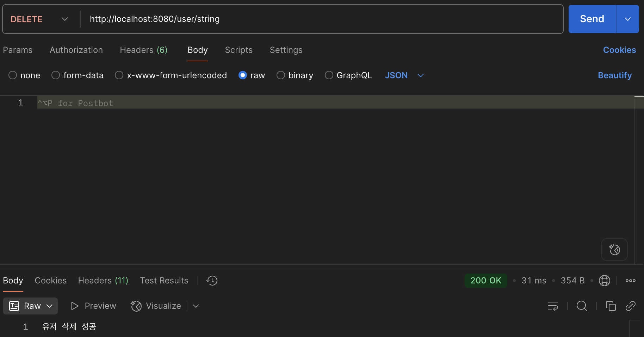Search within the response body
The image size is (644, 337).
pos(582,306)
